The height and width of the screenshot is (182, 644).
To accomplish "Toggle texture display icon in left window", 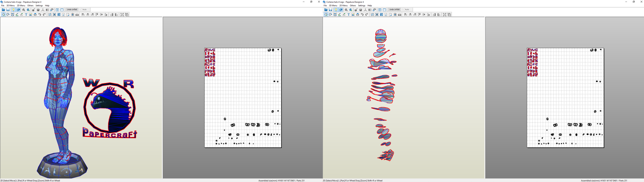I will pos(18,10).
